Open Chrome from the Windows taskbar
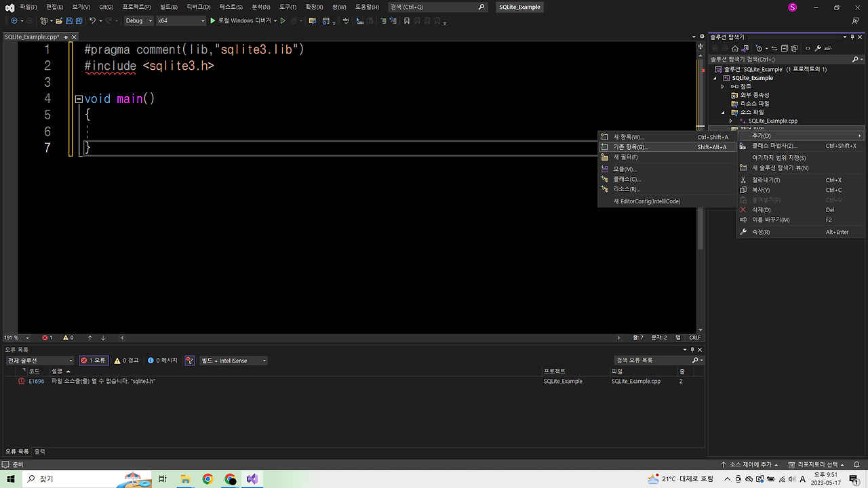 click(208, 479)
